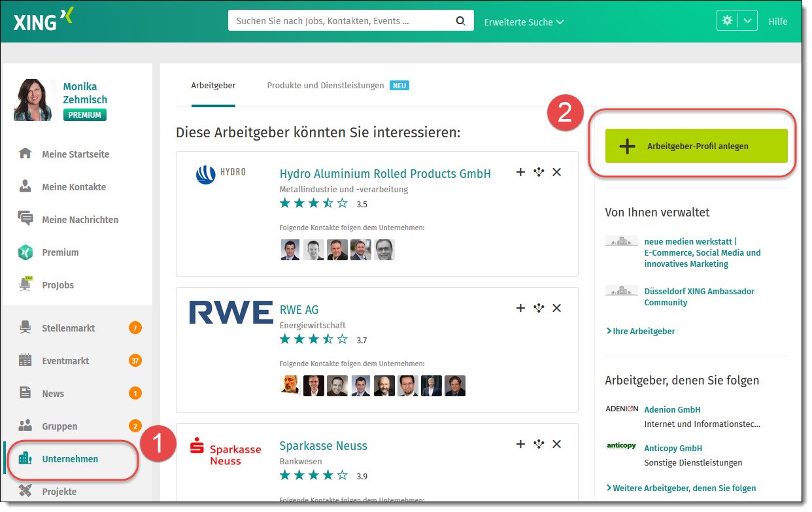
Task: Open the Erweiterte Suche dropdown
Action: click(524, 22)
